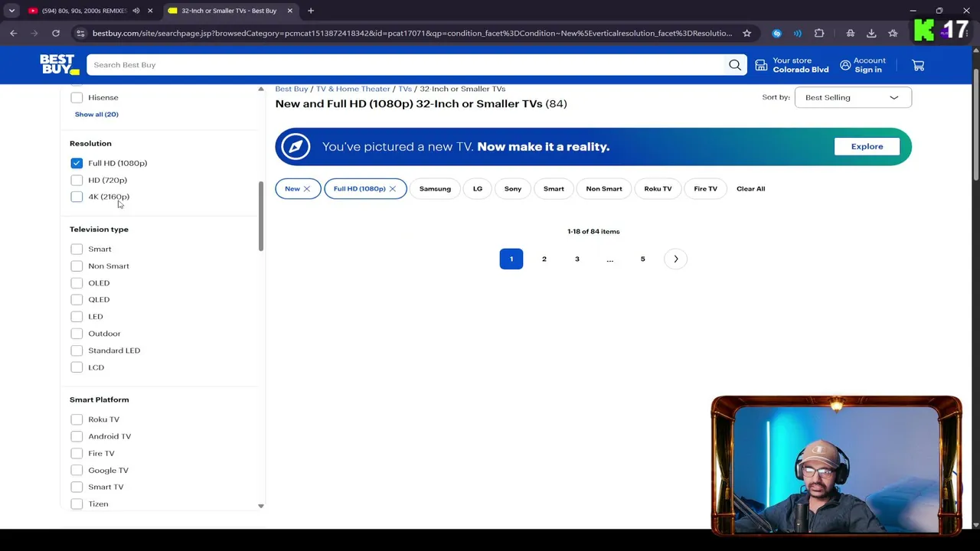Open the tab search dropdown arrow
The height and width of the screenshot is (551, 980).
point(11,11)
